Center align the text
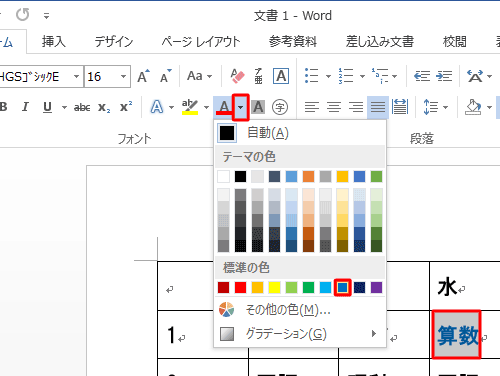 pyautogui.click(x=334, y=107)
